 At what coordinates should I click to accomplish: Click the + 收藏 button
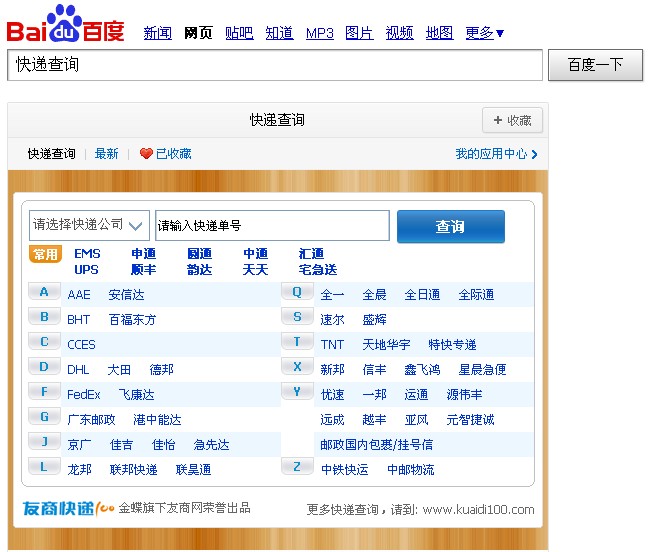(x=512, y=120)
